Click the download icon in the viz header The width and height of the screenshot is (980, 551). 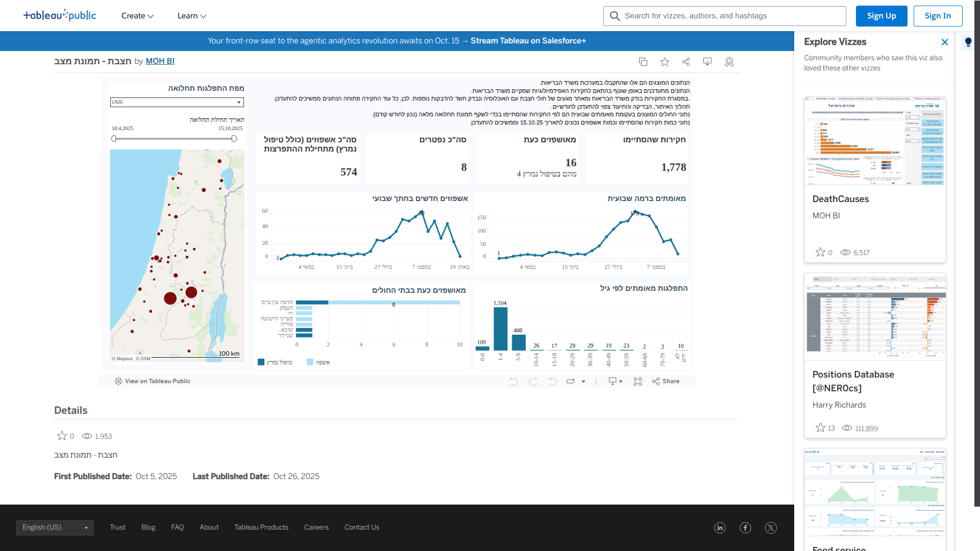click(707, 62)
